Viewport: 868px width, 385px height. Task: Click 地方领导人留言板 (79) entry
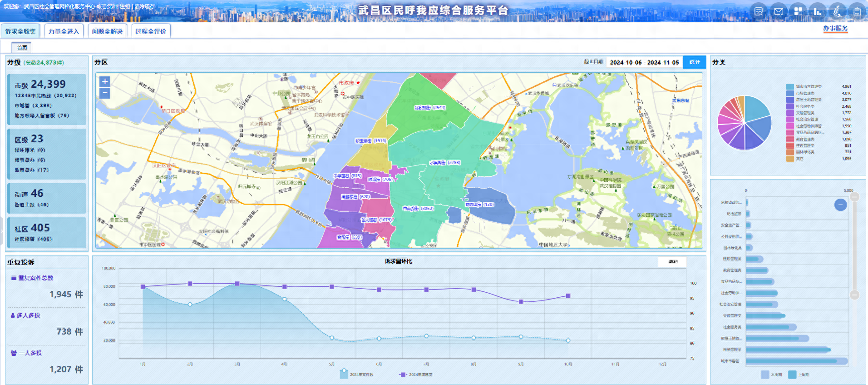tap(42, 115)
